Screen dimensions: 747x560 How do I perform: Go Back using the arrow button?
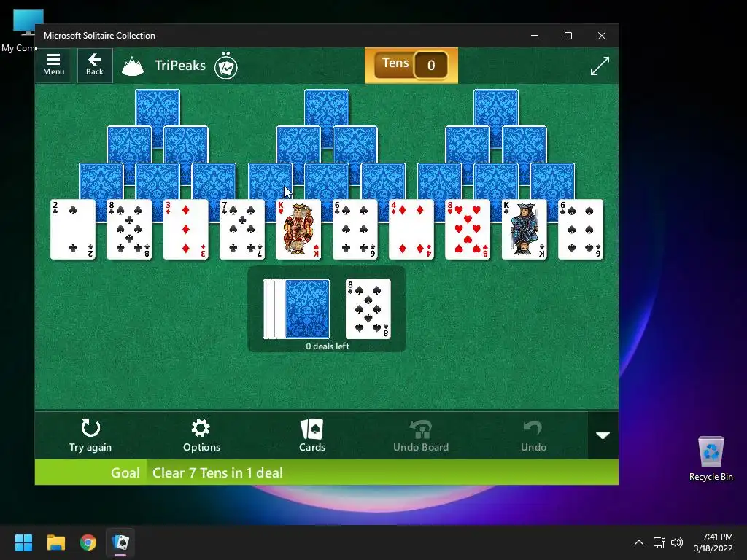95,65
